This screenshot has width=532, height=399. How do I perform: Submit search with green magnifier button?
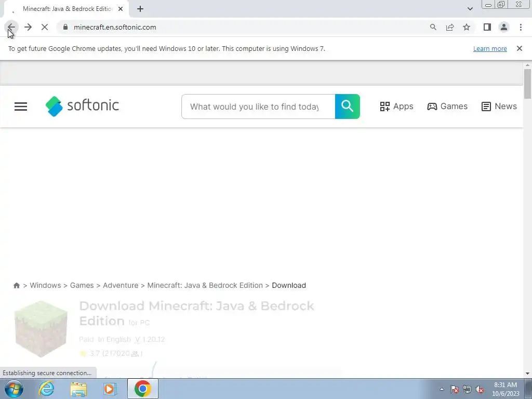[348, 107]
